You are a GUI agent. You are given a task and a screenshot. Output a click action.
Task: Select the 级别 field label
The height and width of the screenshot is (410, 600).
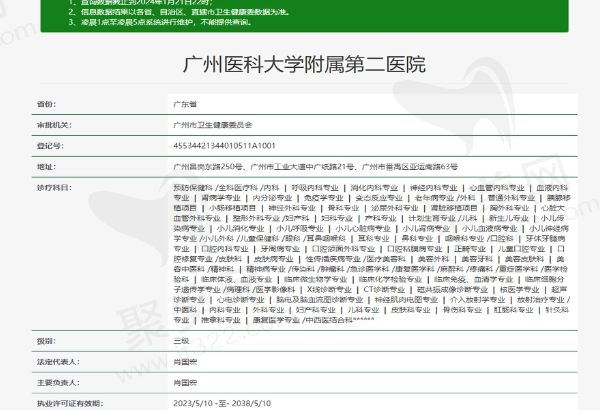coord(46,341)
